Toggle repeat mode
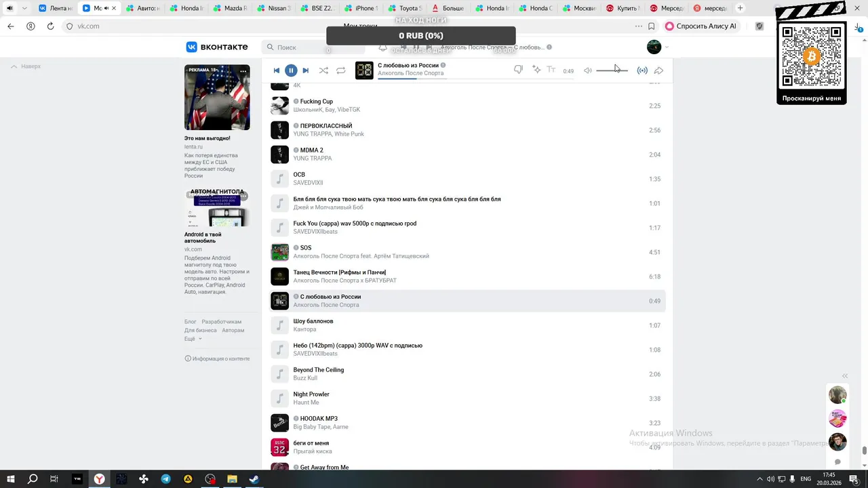Viewport: 868px width, 488px height. click(341, 70)
